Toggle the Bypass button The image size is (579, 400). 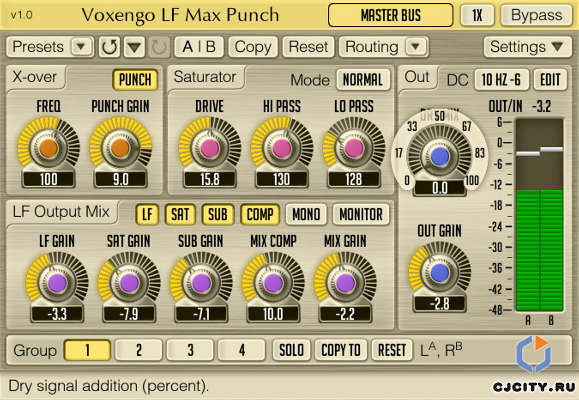click(x=537, y=16)
